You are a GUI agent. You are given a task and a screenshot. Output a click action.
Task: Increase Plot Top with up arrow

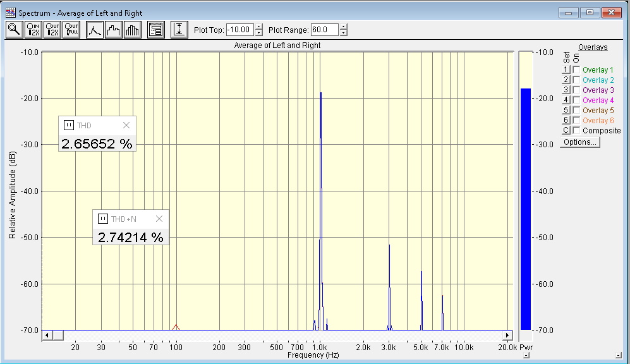pyautogui.click(x=259, y=27)
